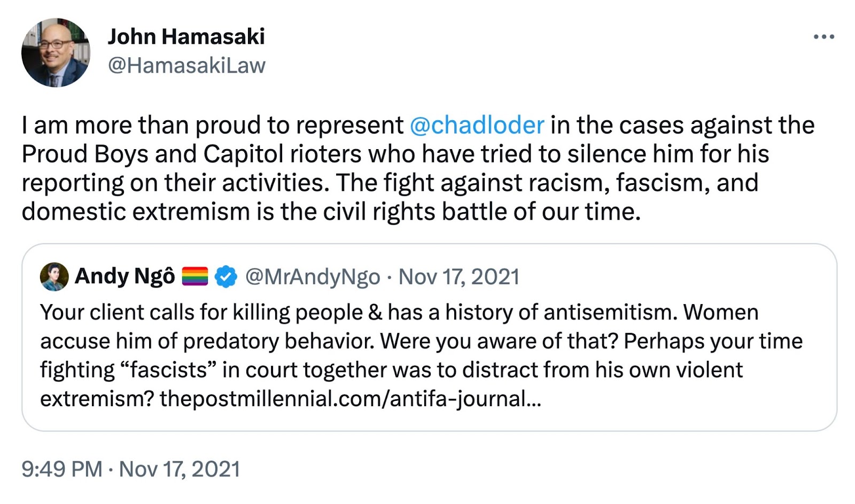Click the blue verified checkmark badge
This screenshot has width=855, height=504.
click(226, 277)
